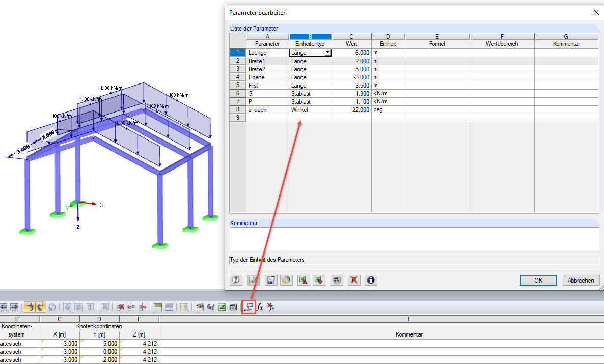Viewport: 604px width, 364px height.
Task: Click the table settings hand icon
Action: point(200,307)
